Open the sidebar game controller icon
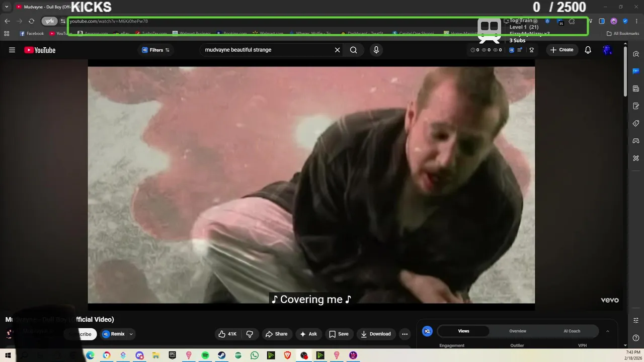The width and height of the screenshot is (644, 362). (x=636, y=141)
